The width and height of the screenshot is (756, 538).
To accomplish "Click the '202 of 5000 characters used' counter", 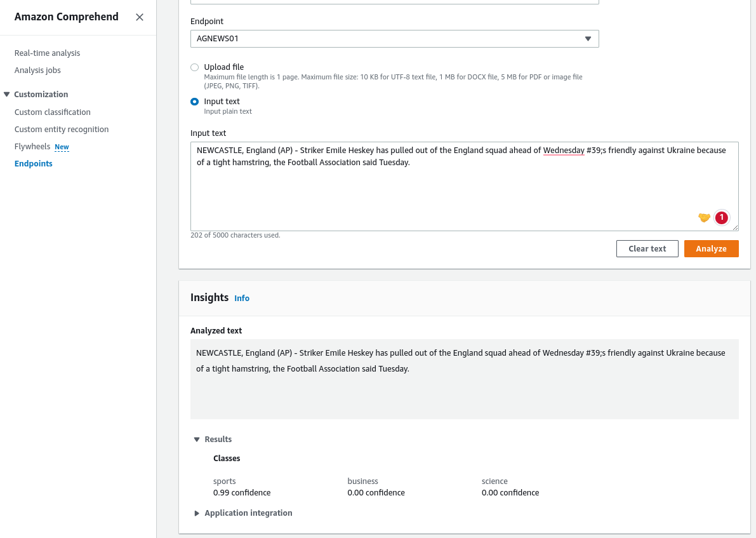I will pos(235,236).
